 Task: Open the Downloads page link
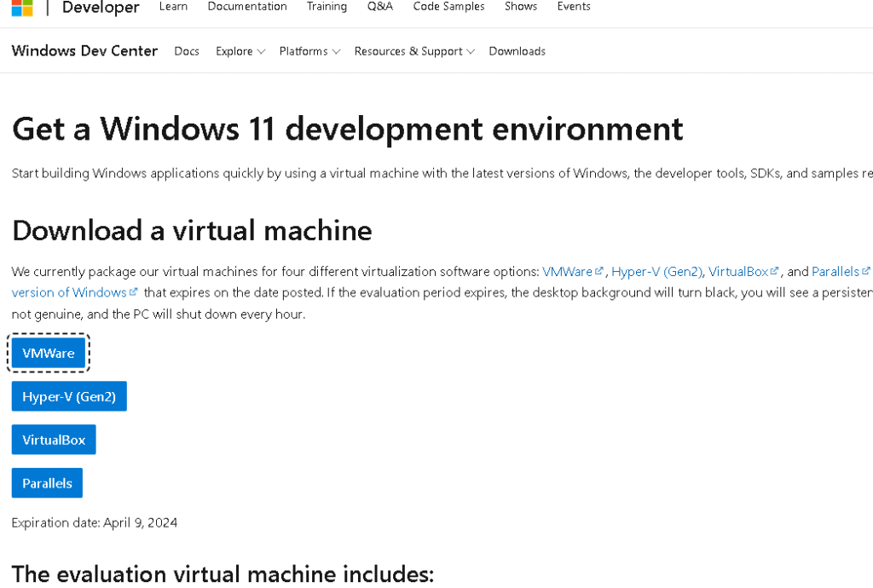coord(517,51)
